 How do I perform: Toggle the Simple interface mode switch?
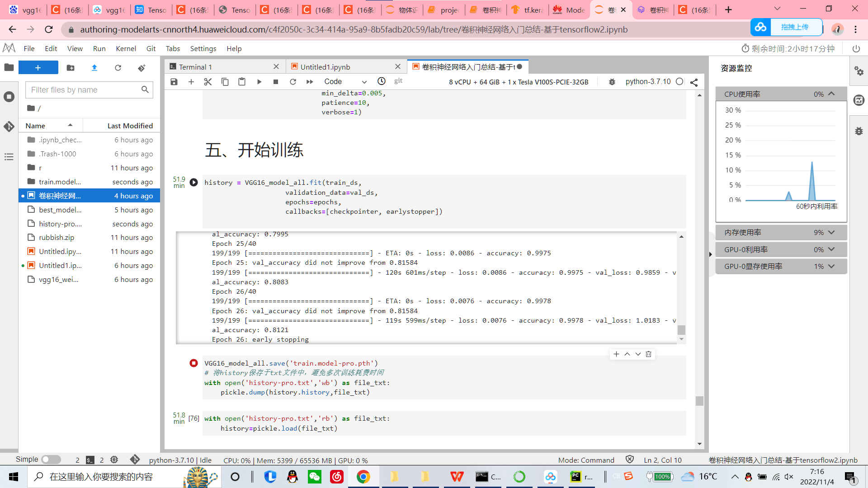51,460
